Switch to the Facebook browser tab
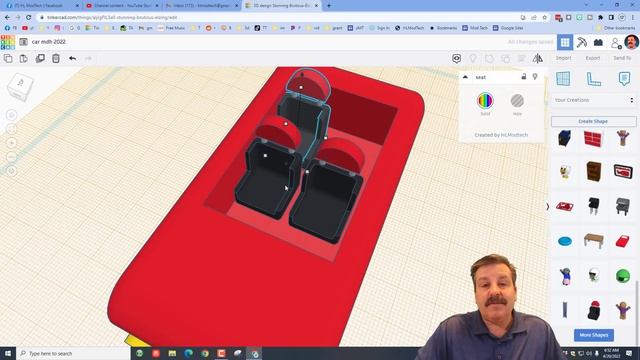 (41, 6)
